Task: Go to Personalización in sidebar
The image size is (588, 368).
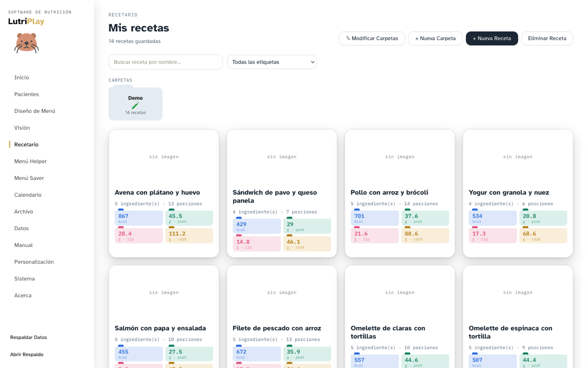Action: [34, 262]
